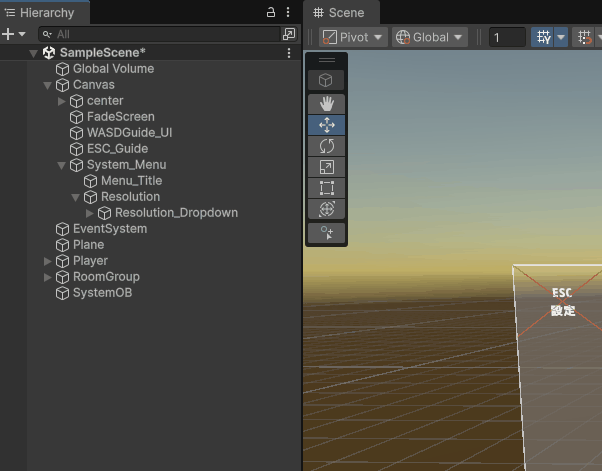The height and width of the screenshot is (471, 602).
Task: Pick the combined Transform tool
Action: (x=326, y=209)
